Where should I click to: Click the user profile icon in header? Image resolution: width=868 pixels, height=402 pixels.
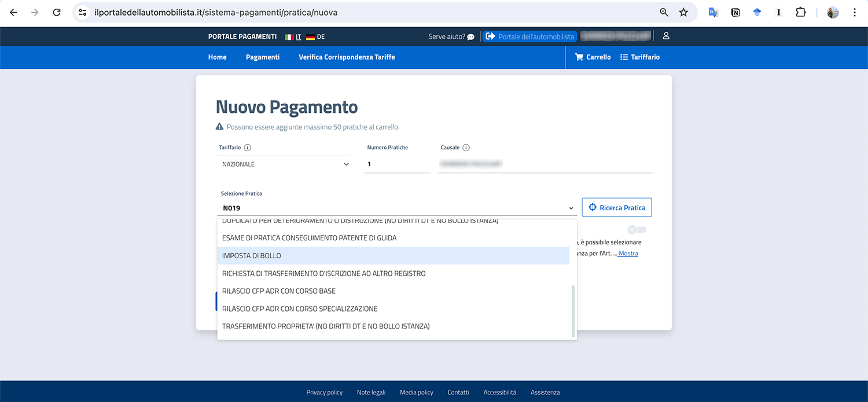(666, 36)
